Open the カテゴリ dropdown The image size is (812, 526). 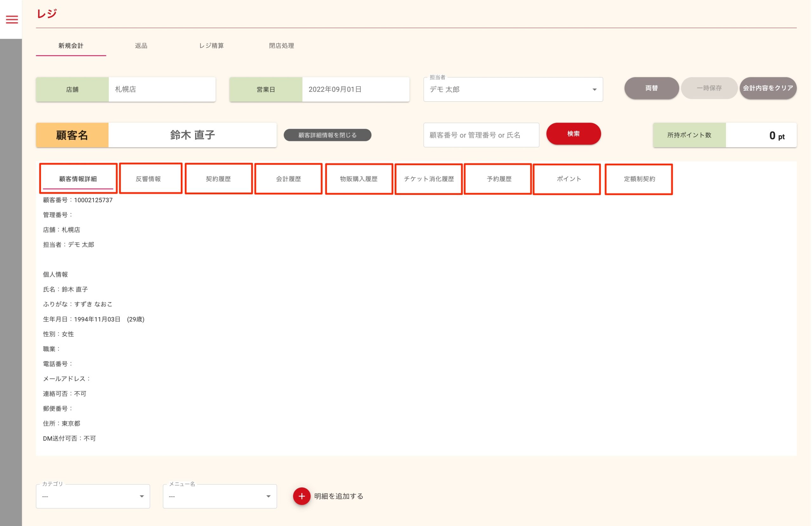tap(93, 496)
